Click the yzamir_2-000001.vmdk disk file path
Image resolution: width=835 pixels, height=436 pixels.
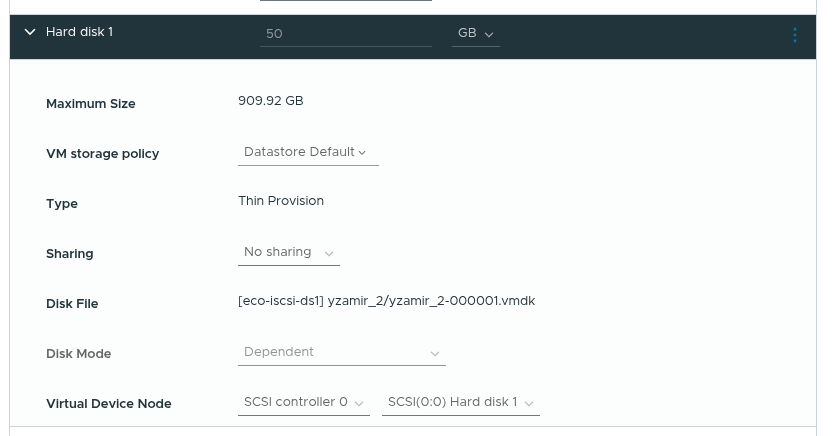click(386, 301)
